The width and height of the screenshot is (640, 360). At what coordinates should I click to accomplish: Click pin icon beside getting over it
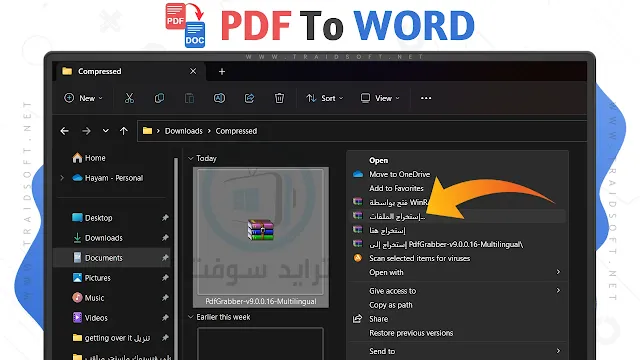[165, 338]
